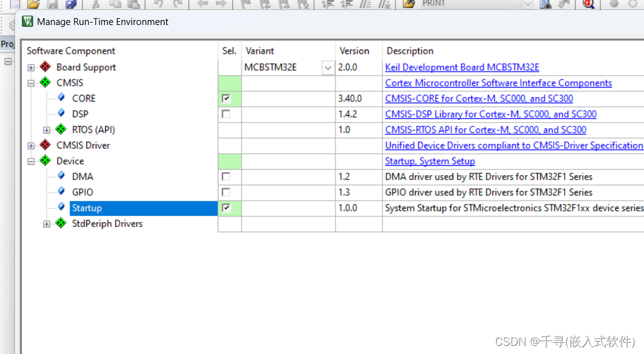Select the Startup tree row
This screenshot has width=644, height=354.
tap(143, 208)
